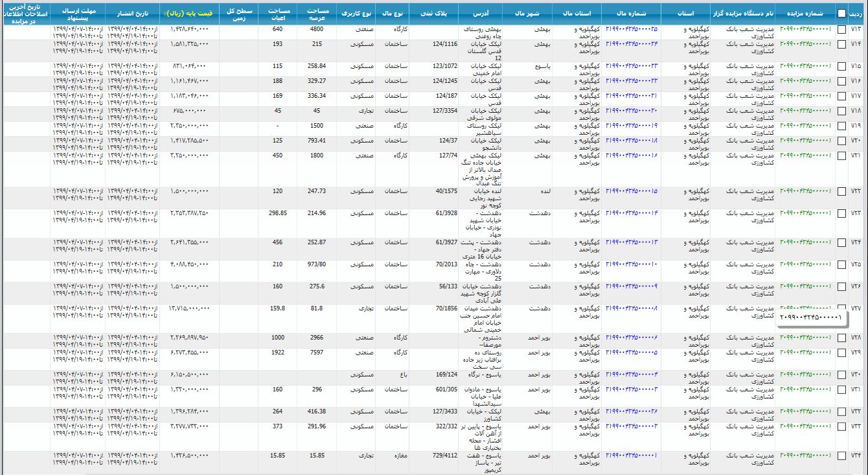Click the تاریخ انتشار column header
This screenshot has height=475, width=868.
point(132,14)
